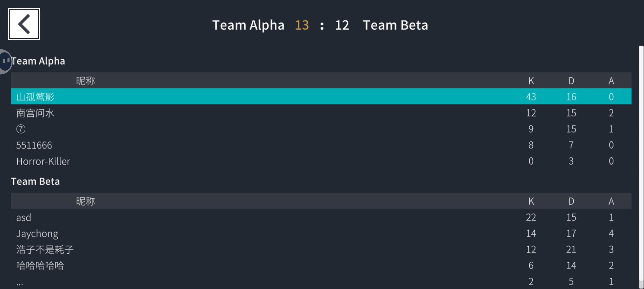Click the Team Beta section heading

pos(35,181)
